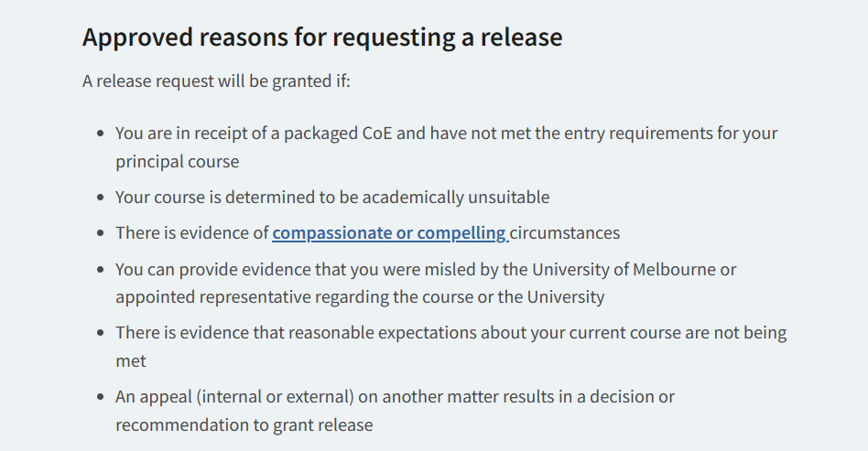Click the word 'met' on its own line
This screenshot has width=868, height=451.
(131, 360)
